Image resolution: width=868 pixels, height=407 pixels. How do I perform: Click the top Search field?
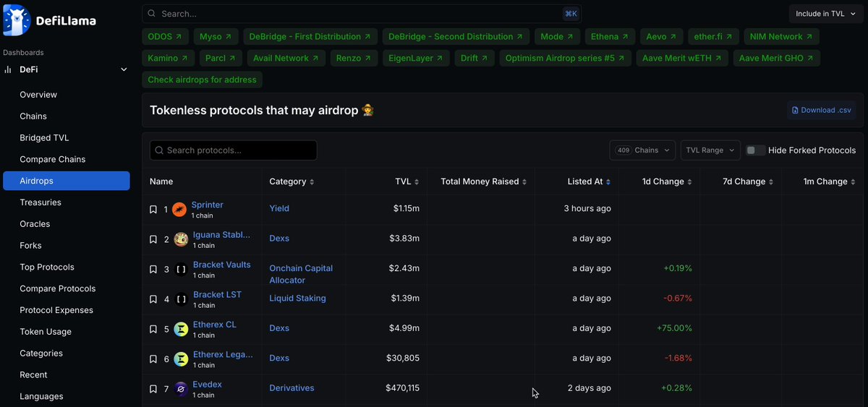[x=362, y=14]
